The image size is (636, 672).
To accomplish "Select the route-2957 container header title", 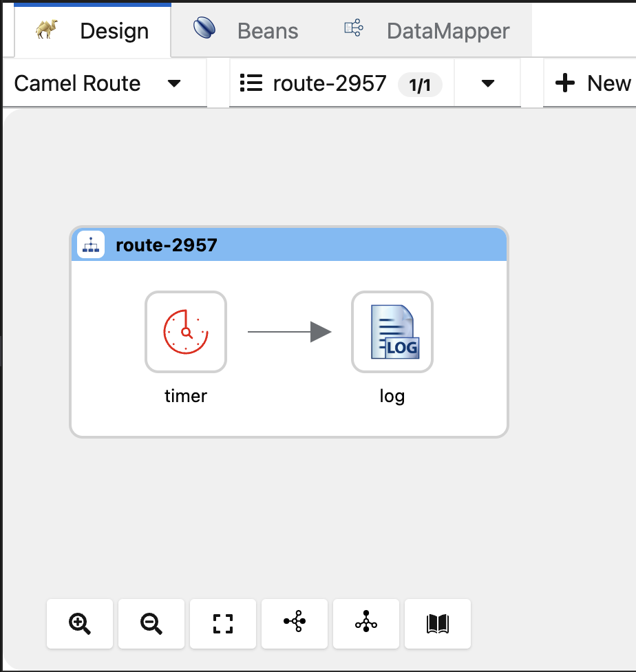I will pyautogui.click(x=167, y=245).
